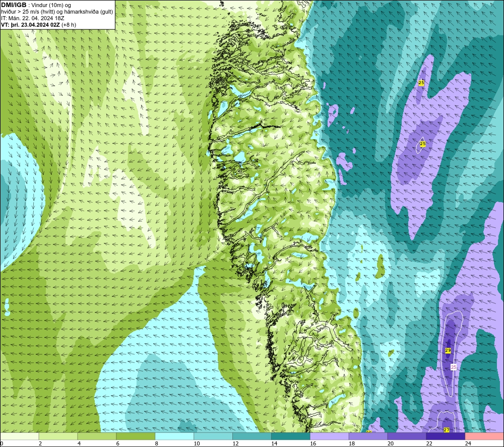Pick the green 4–6 m/s legend swatch
This screenshot has width=504, height=447.
(x=97, y=436)
